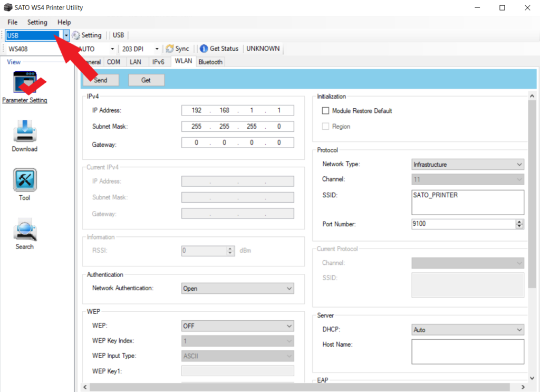
Task: Open the Tool view icon
Action: (25, 180)
